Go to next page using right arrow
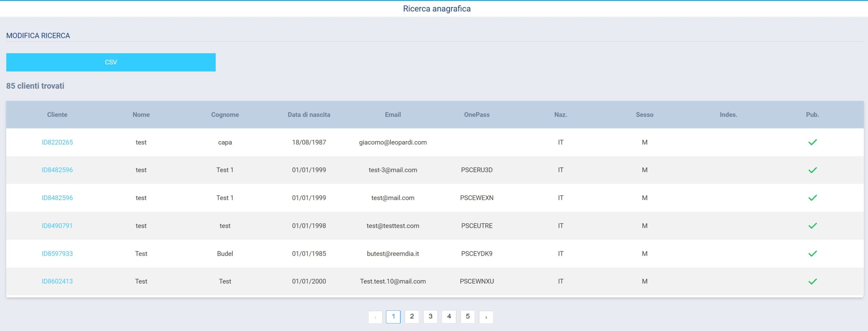 click(x=486, y=317)
